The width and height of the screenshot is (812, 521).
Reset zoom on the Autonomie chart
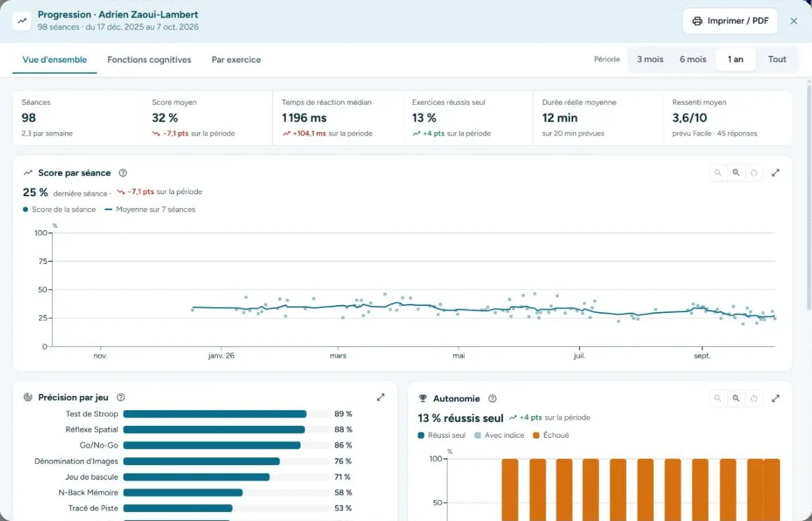754,398
